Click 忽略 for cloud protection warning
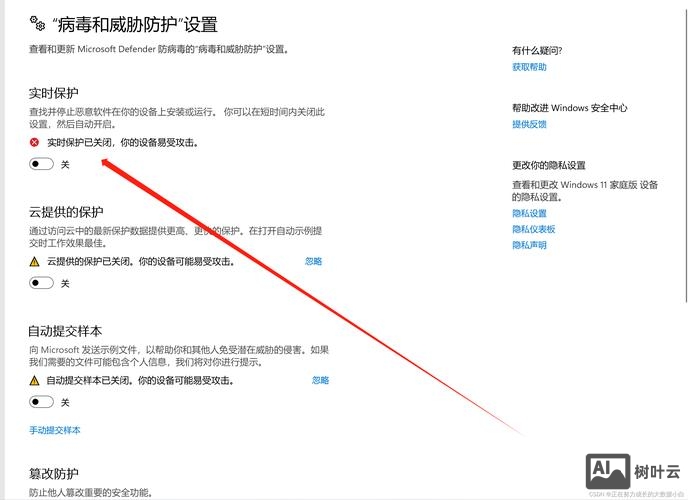This screenshot has width=688, height=500. [313, 261]
